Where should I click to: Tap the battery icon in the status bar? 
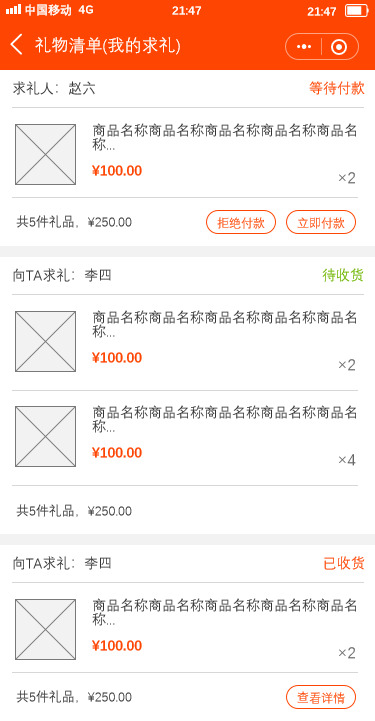tap(357, 11)
